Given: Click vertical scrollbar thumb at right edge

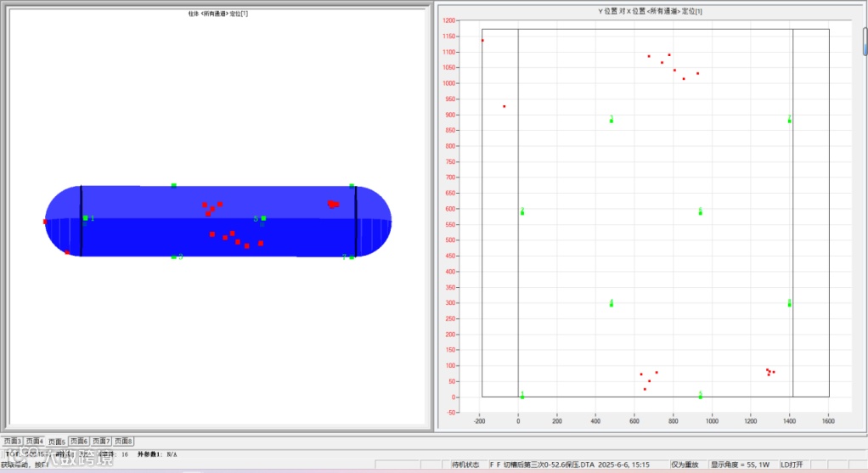Looking at the screenshot, I should point(865,41).
